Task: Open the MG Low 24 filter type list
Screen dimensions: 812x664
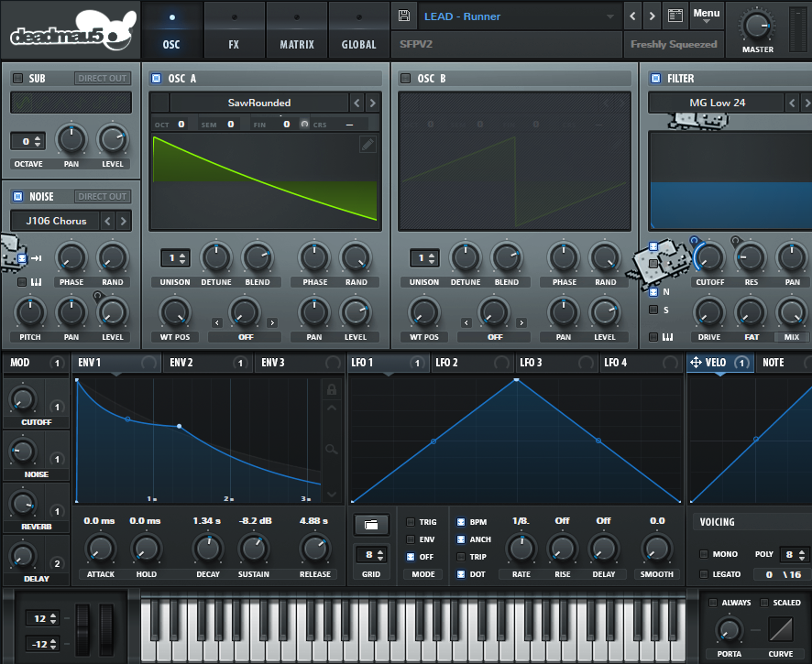Action: click(717, 103)
